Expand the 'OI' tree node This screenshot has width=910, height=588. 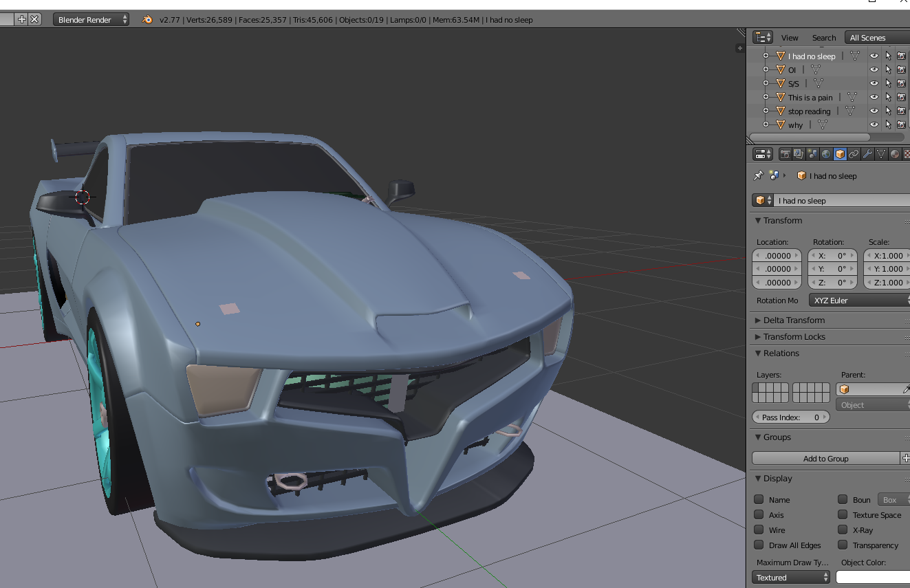(x=766, y=69)
